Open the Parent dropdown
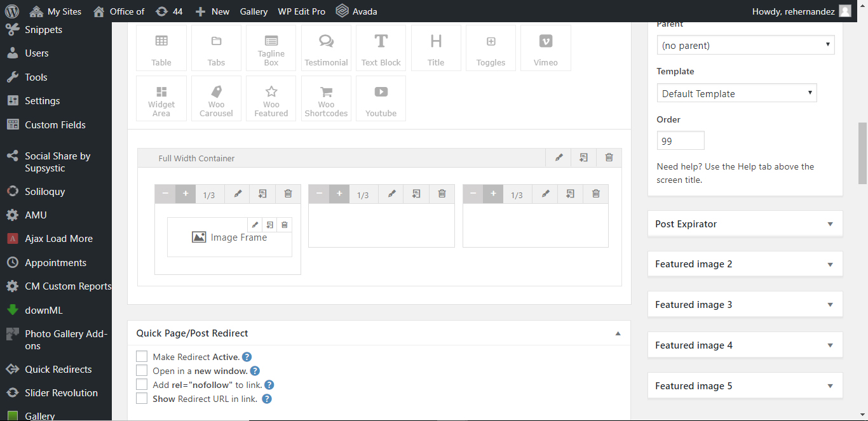 point(745,45)
